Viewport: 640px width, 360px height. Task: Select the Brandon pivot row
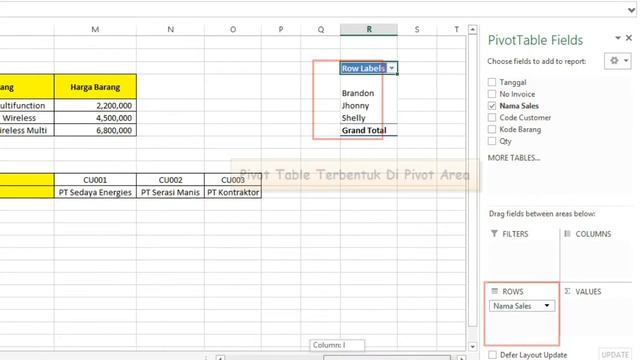pyautogui.click(x=369, y=93)
